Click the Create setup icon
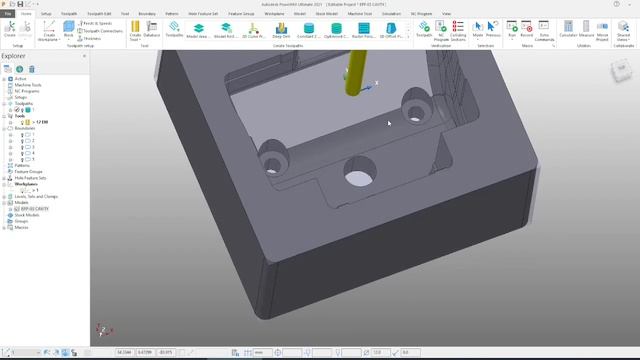640x360 pixels. click(x=9, y=29)
